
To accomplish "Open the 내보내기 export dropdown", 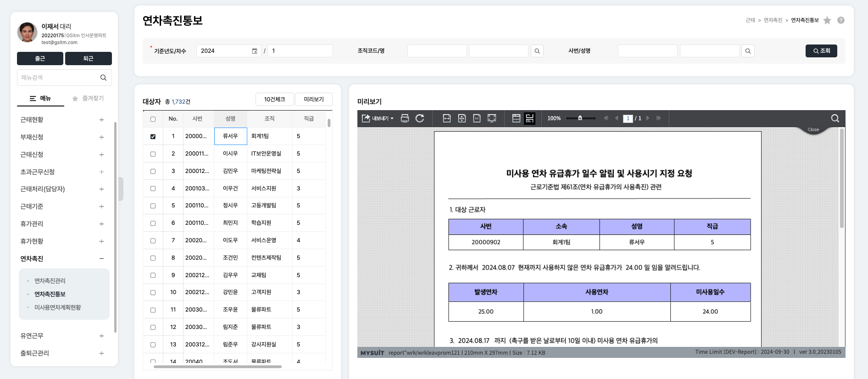I will [x=378, y=118].
